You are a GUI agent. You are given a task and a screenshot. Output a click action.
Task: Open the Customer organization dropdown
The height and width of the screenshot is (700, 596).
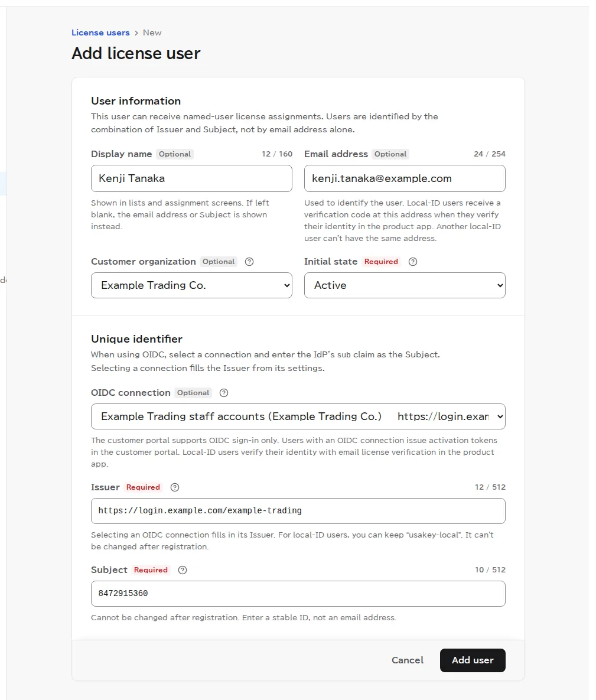click(191, 285)
